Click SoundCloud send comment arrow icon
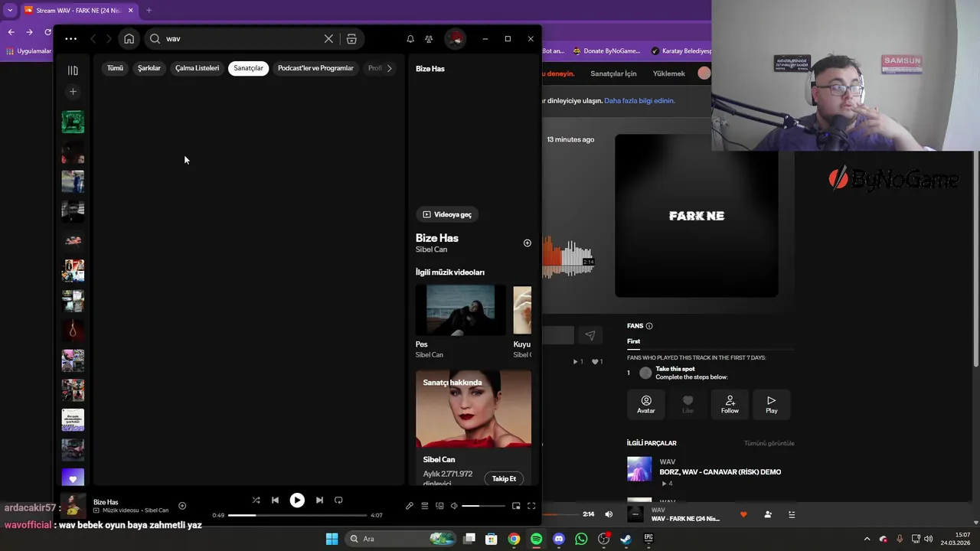Screen dimensions: 980x551 (590, 335)
